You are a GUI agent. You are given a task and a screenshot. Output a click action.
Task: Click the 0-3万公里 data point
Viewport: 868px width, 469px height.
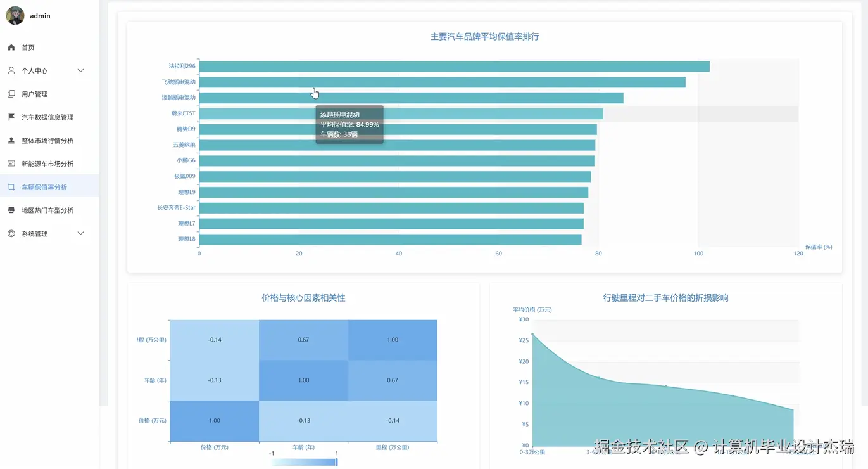(532, 334)
